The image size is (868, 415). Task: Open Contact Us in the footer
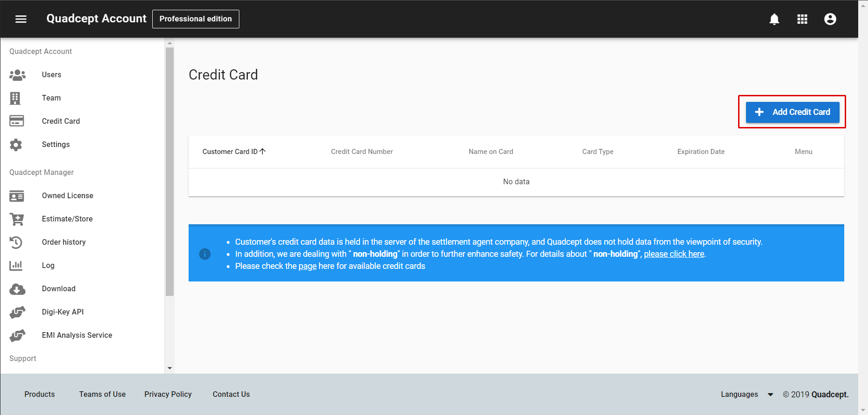(x=231, y=395)
